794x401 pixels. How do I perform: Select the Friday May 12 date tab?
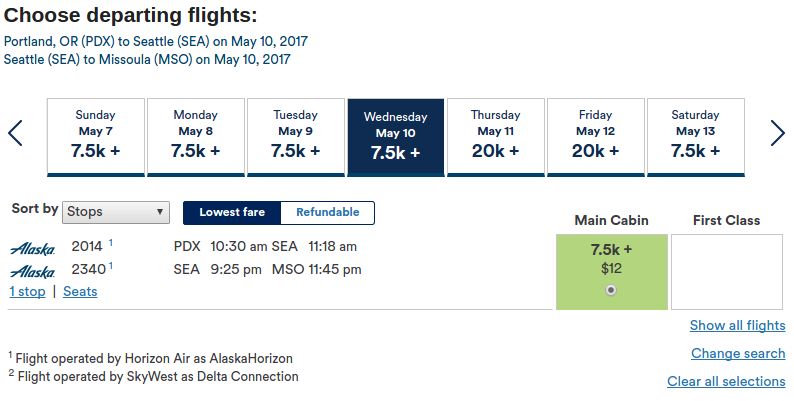pos(595,136)
